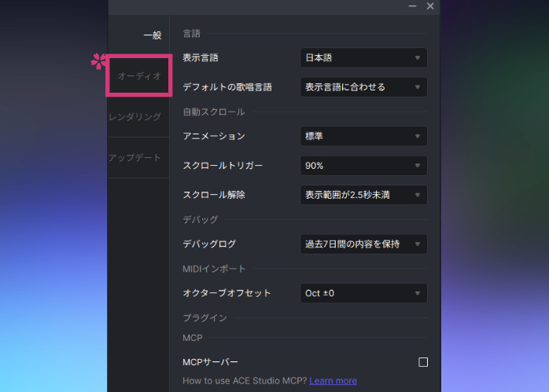Expand the アニメーション dropdown set to 標準

[x=363, y=137]
